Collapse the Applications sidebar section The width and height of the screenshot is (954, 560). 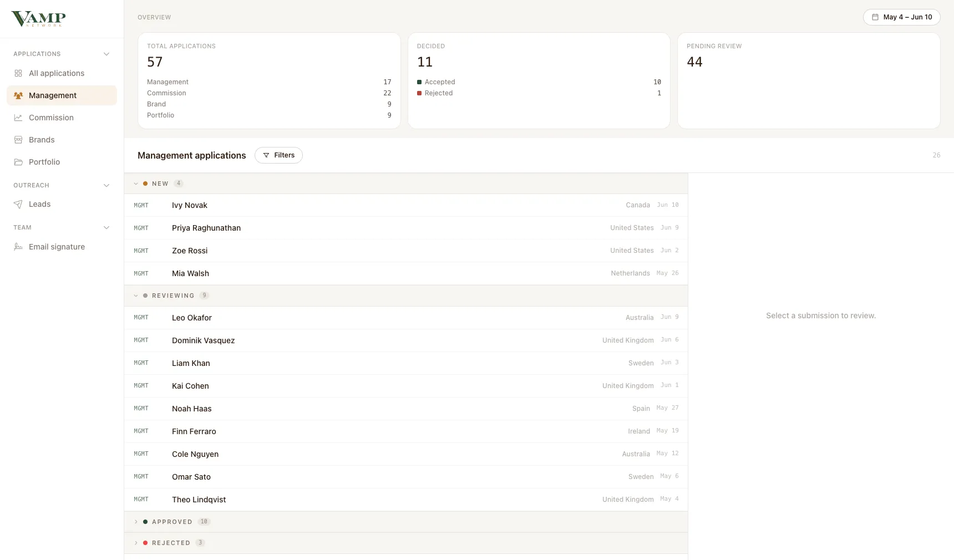pos(106,54)
